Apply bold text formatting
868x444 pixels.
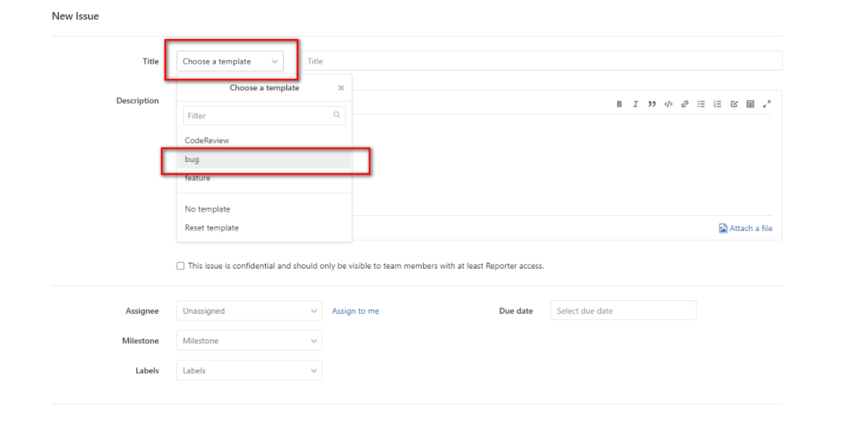[619, 104]
